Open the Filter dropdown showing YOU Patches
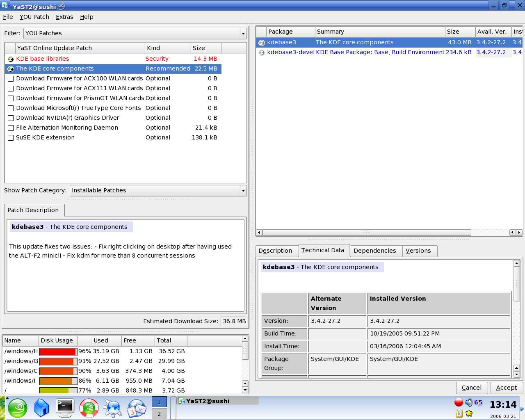 point(135,33)
